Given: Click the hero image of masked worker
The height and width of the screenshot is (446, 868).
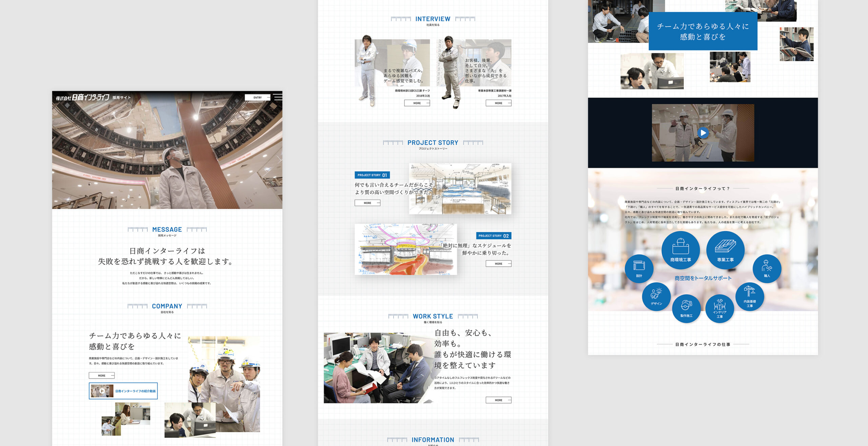Looking at the screenshot, I should [x=167, y=150].
